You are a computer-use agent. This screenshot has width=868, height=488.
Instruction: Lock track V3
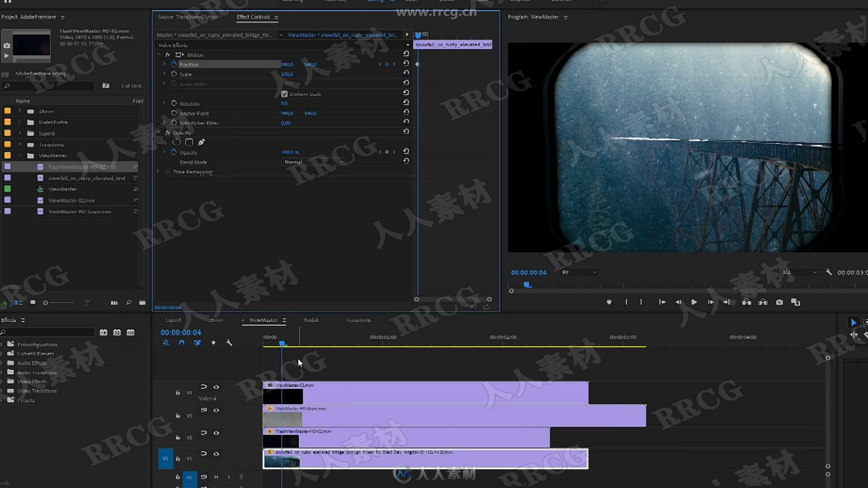(178, 415)
